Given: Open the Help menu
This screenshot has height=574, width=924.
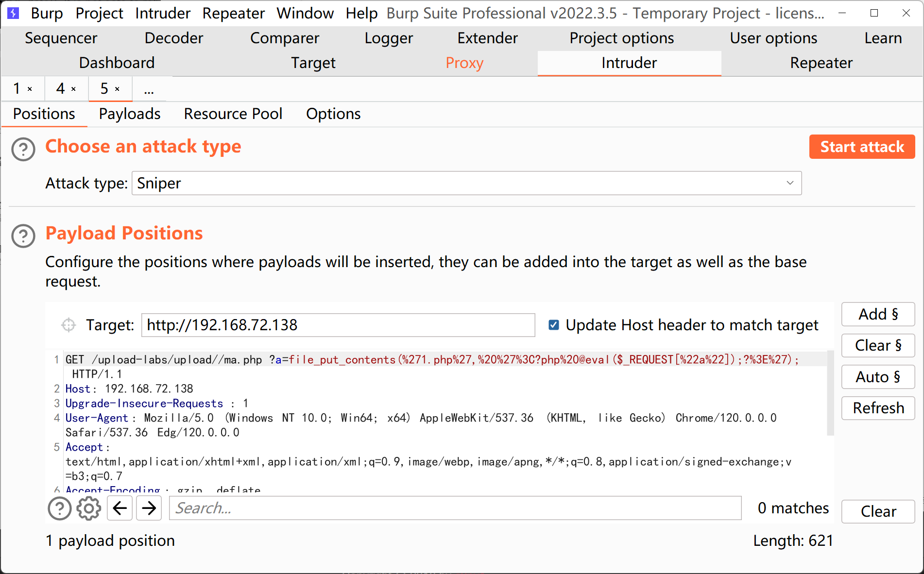Looking at the screenshot, I should pos(362,13).
